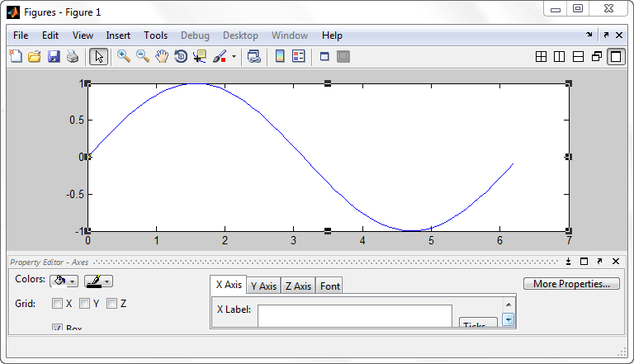Undock the Property Editor panel
This screenshot has width=634, height=364.
(599, 262)
